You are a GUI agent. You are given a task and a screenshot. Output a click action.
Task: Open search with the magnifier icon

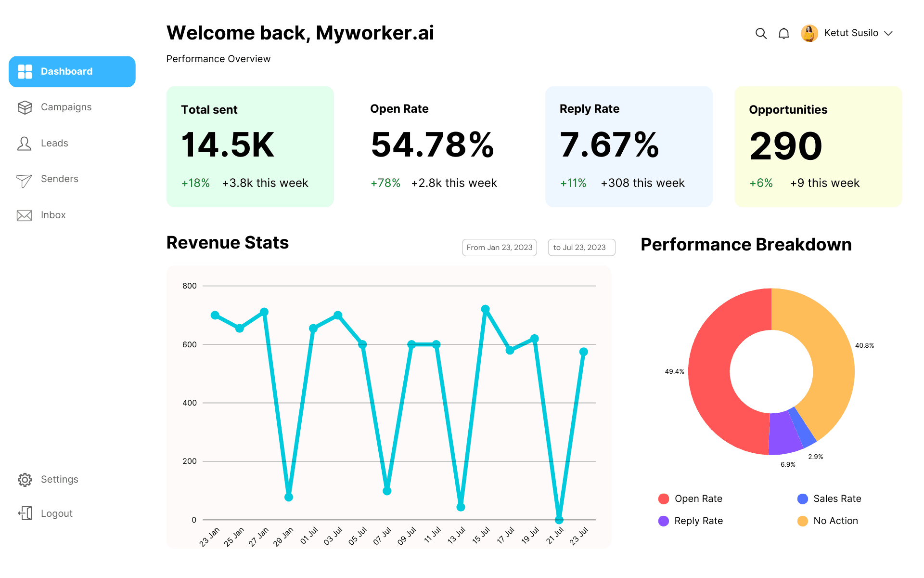click(x=761, y=34)
